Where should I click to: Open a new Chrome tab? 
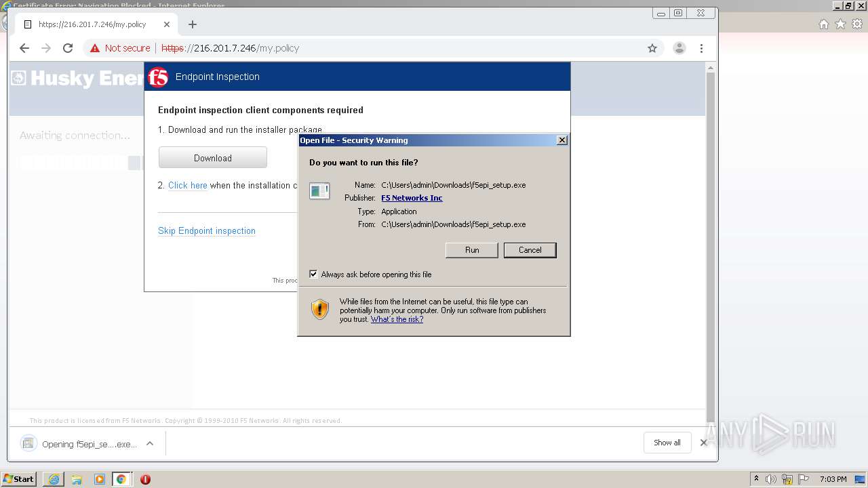click(x=193, y=24)
